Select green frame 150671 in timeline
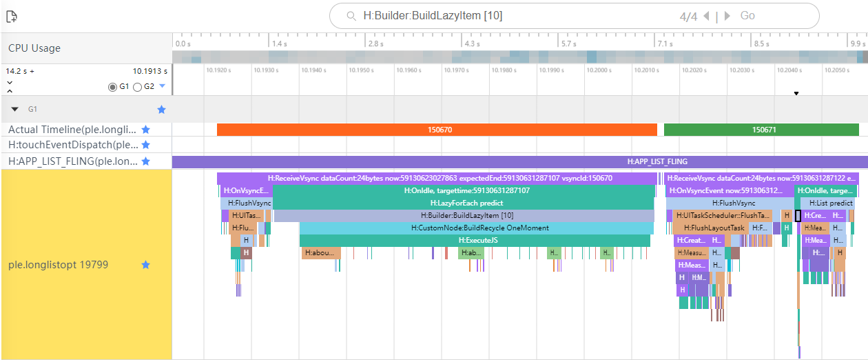 pyautogui.click(x=761, y=130)
